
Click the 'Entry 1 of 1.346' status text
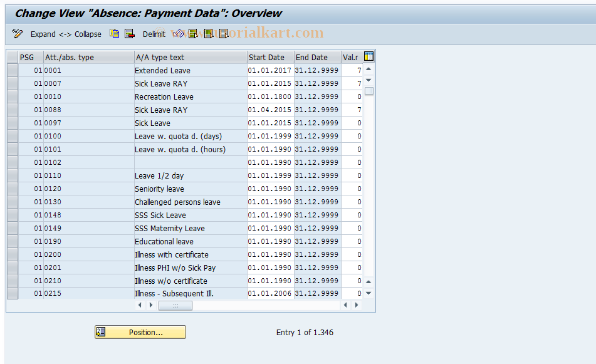[x=305, y=332]
